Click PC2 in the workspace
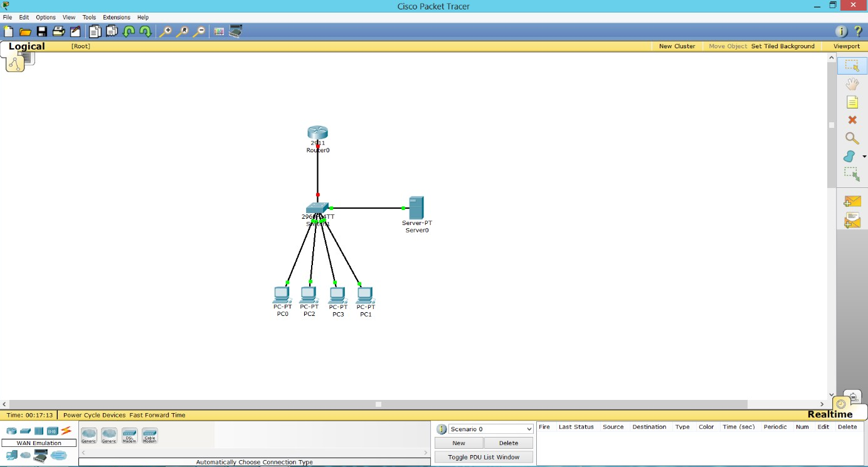 coord(309,295)
